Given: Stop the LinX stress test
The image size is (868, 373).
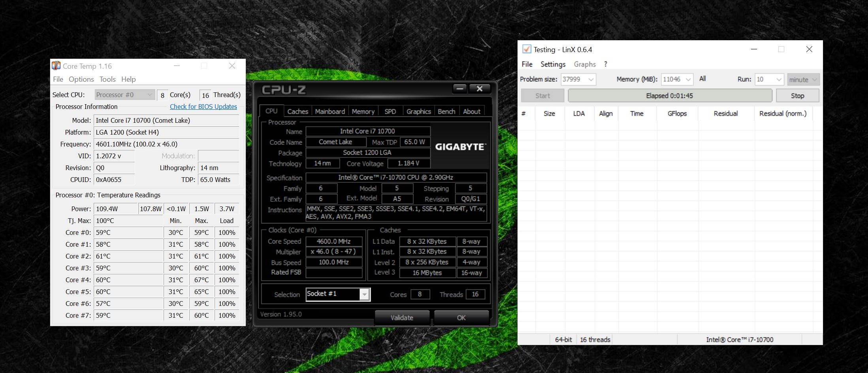Looking at the screenshot, I should (x=797, y=96).
